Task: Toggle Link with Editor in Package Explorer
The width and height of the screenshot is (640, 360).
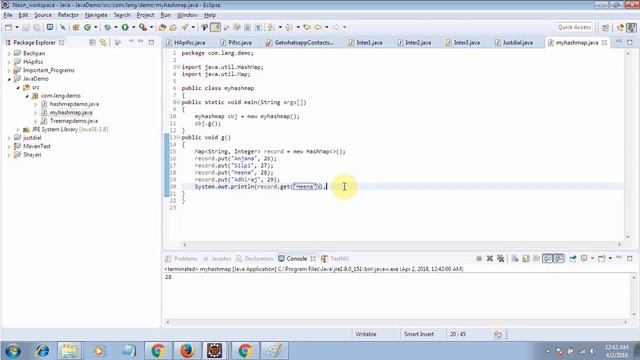Action: click(103, 42)
